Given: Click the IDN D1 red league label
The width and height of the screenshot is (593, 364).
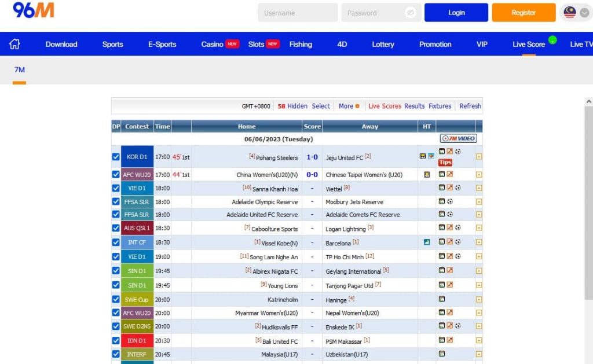Looking at the screenshot, I should (137, 341).
